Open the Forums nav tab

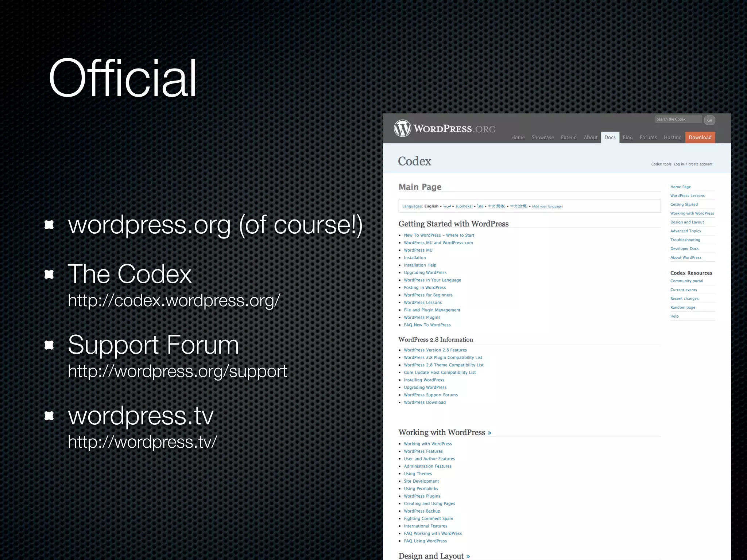tap(648, 137)
